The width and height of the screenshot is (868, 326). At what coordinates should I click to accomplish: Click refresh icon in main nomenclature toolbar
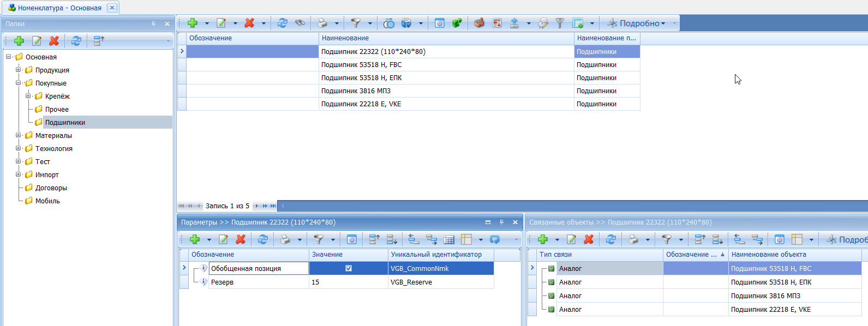click(282, 23)
